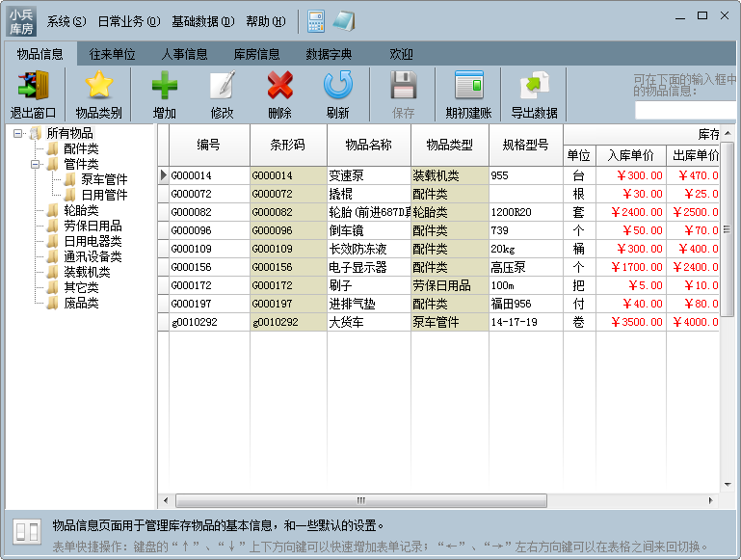Image resolution: width=741 pixels, height=560 pixels.
Task: Click the 条形码 column header
Action: (288, 145)
